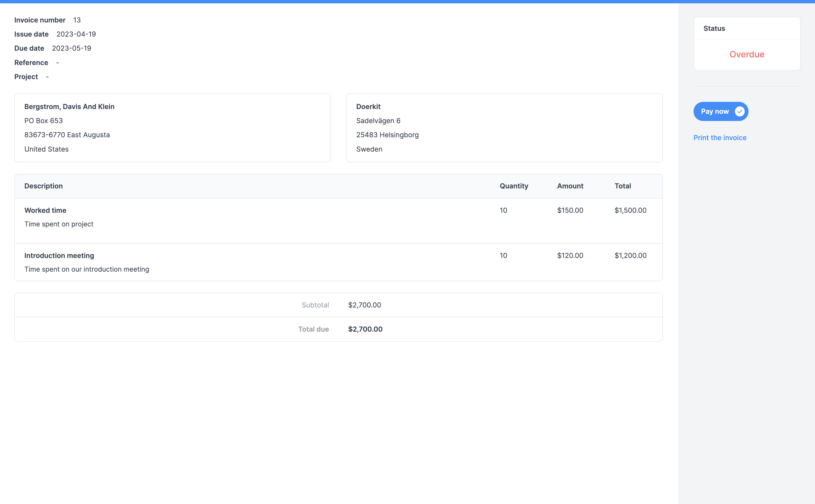Click the Quantity column header
This screenshot has height=504, width=815.
point(514,186)
